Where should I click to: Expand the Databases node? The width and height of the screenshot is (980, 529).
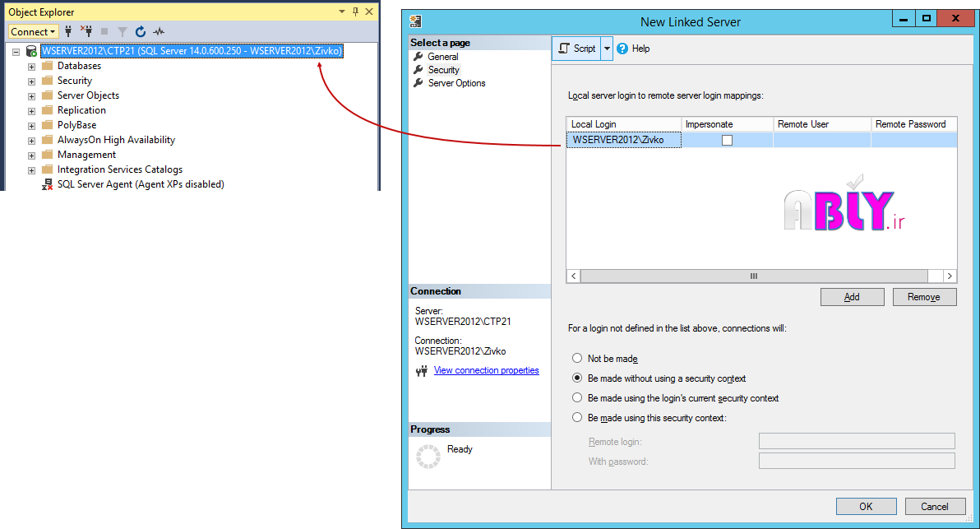[31, 67]
